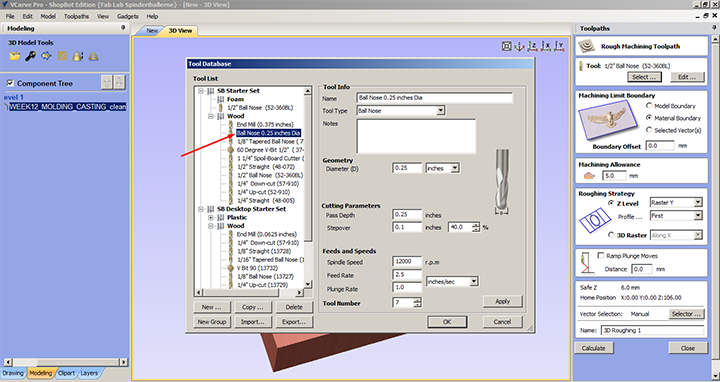Click the blue arrows icon in 3D Model Tools
Screen dimensions: 720x382
coord(46,56)
